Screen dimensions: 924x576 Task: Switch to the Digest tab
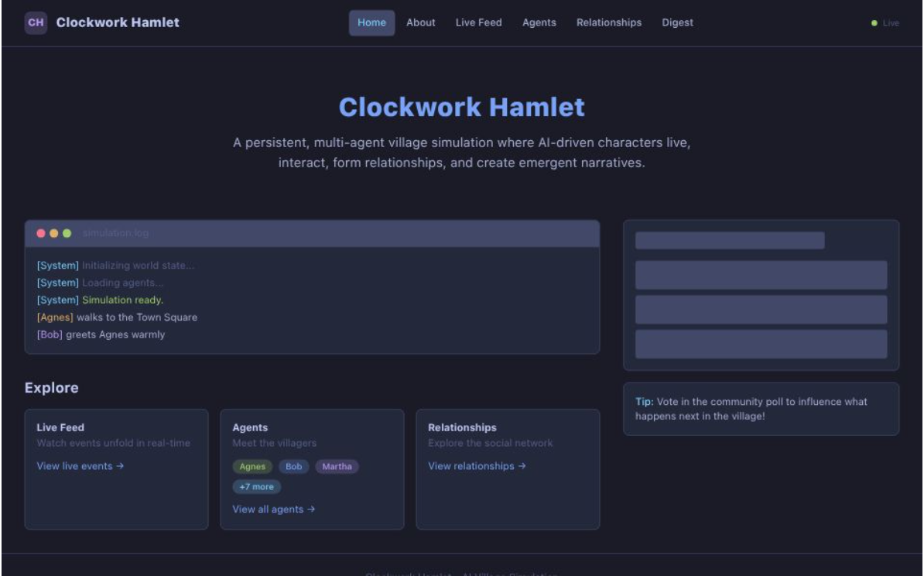point(677,22)
